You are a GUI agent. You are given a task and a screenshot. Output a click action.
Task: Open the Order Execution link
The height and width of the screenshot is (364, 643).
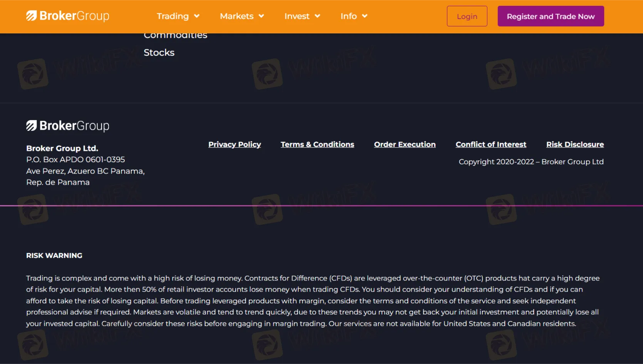click(405, 144)
